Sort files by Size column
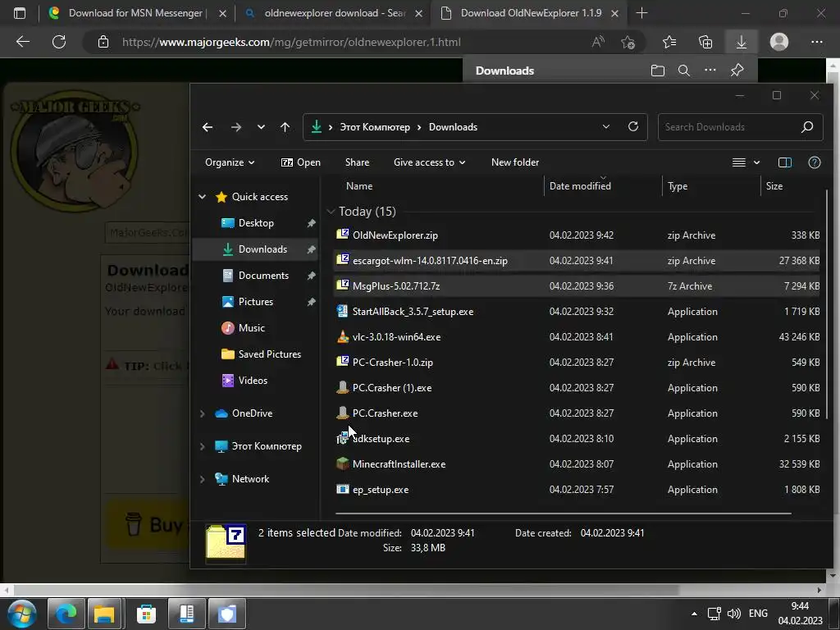 (774, 186)
